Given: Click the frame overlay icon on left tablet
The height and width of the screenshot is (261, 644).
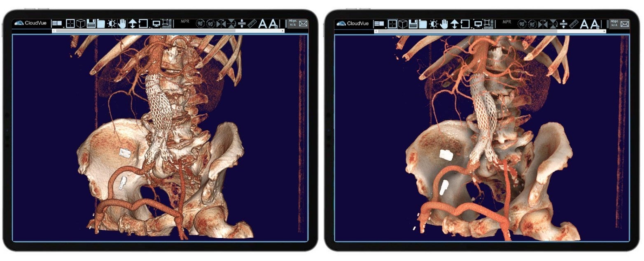Looking at the screenshot, I should click(167, 24).
